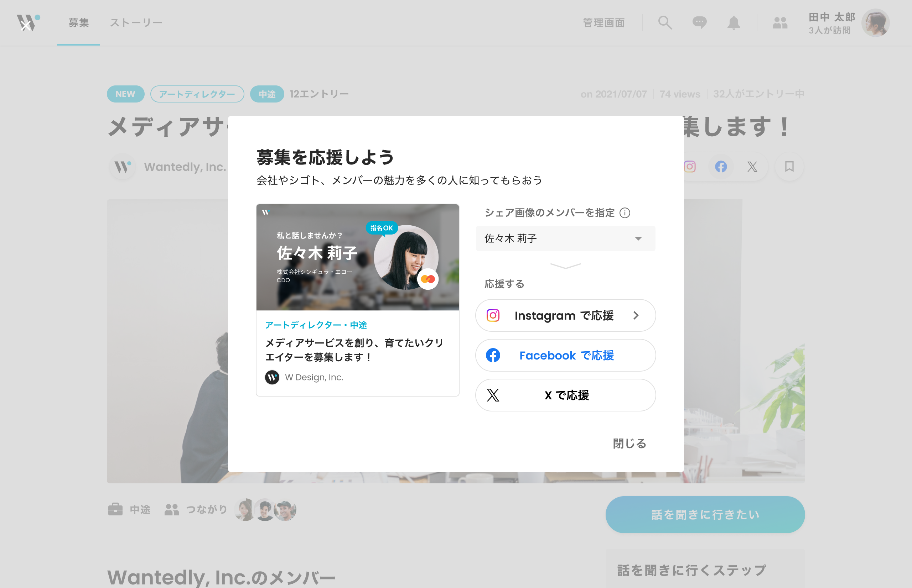Image resolution: width=912 pixels, height=588 pixels.
Task: Click the 管理画面 link in header
Action: [x=604, y=23]
